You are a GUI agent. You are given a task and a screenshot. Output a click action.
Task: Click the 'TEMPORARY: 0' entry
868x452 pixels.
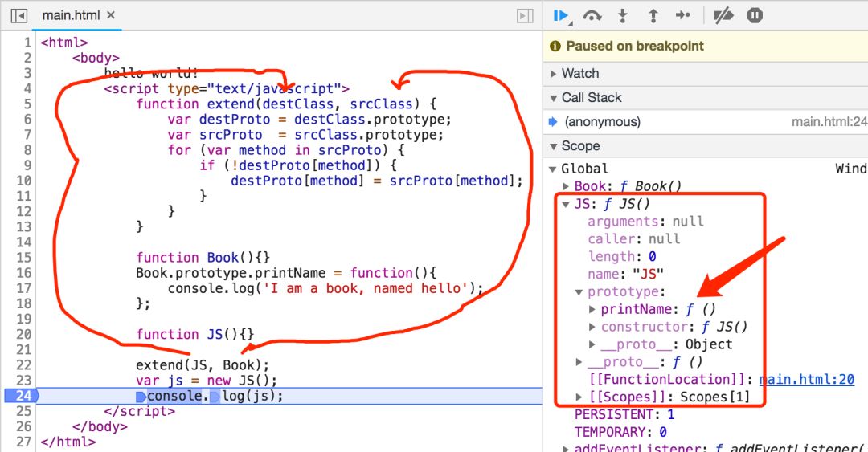point(620,432)
